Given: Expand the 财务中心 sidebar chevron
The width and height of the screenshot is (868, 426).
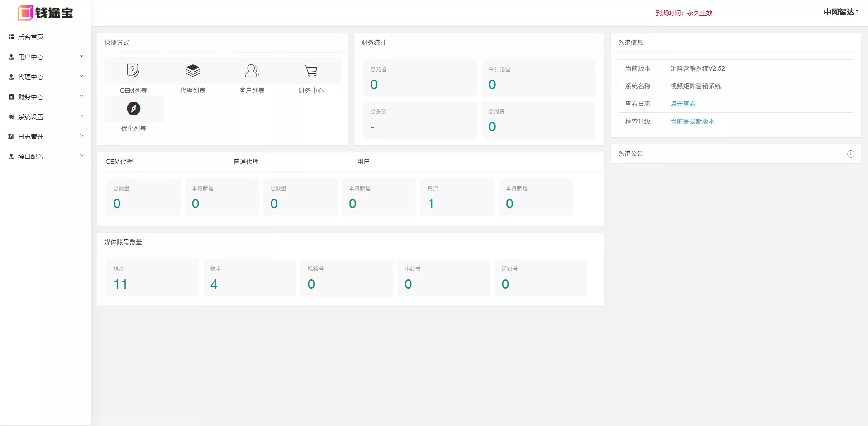Looking at the screenshot, I should (x=81, y=96).
